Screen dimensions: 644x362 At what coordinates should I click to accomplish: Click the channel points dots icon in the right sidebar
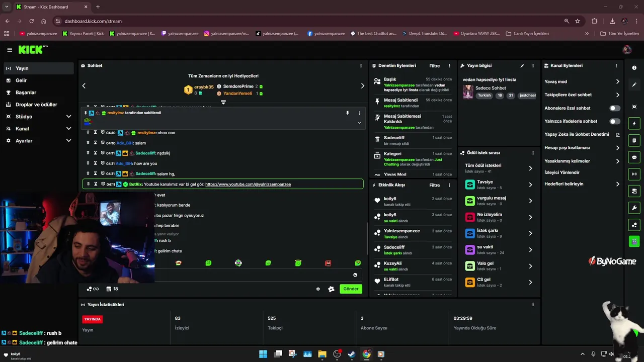[634, 225]
